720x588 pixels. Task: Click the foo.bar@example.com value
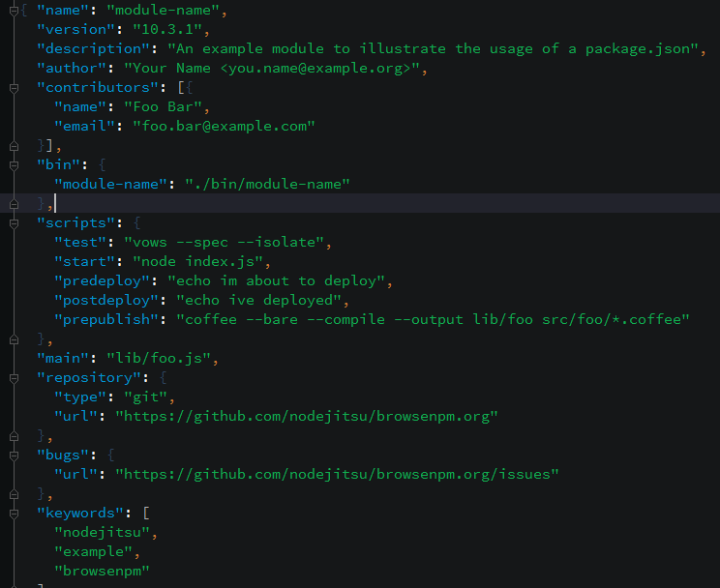[x=225, y=127]
